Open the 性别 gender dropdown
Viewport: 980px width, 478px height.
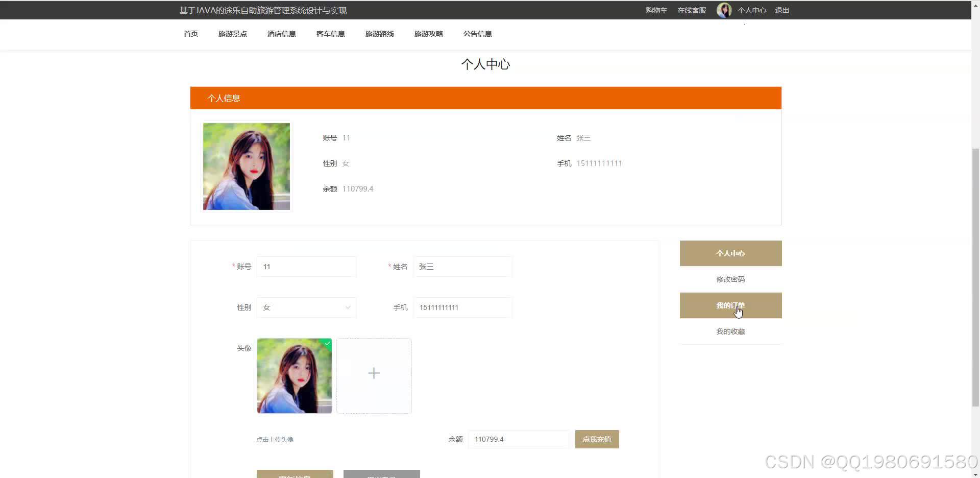[x=306, y=307]
